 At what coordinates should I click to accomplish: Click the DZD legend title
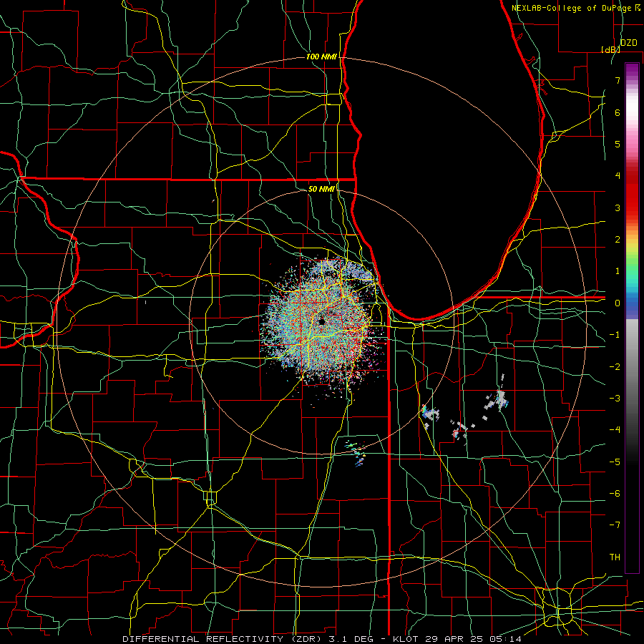click(628, 43)
